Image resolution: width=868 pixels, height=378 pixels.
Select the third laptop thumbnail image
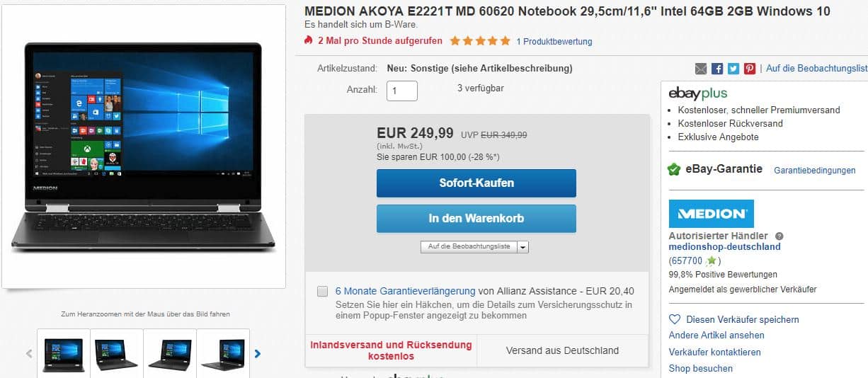[170, 354]
